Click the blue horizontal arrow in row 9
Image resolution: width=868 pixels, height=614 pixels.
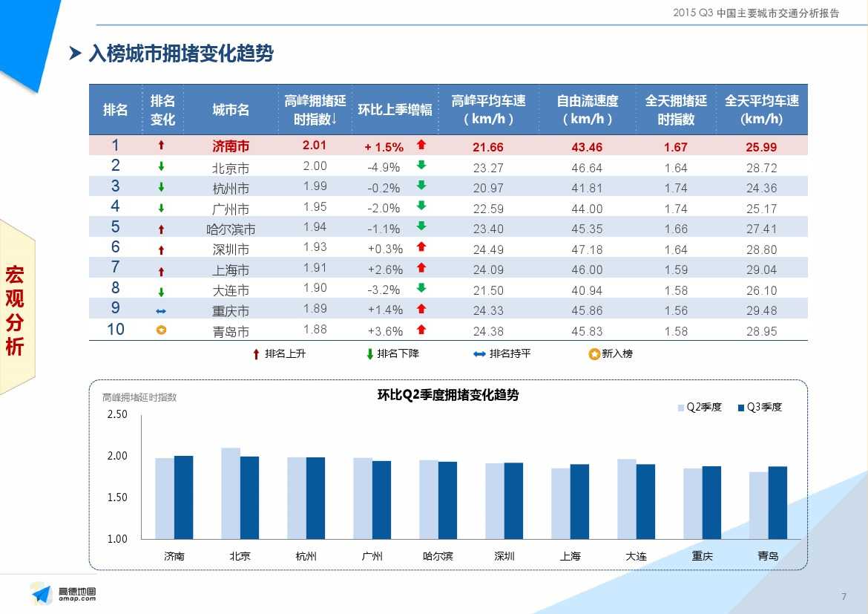point(162,311)
